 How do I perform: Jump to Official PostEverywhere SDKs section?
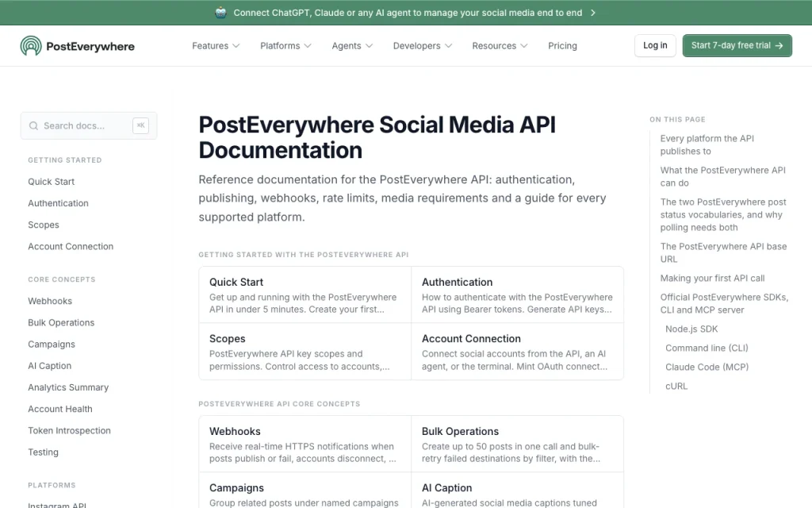tap(724, 303)
